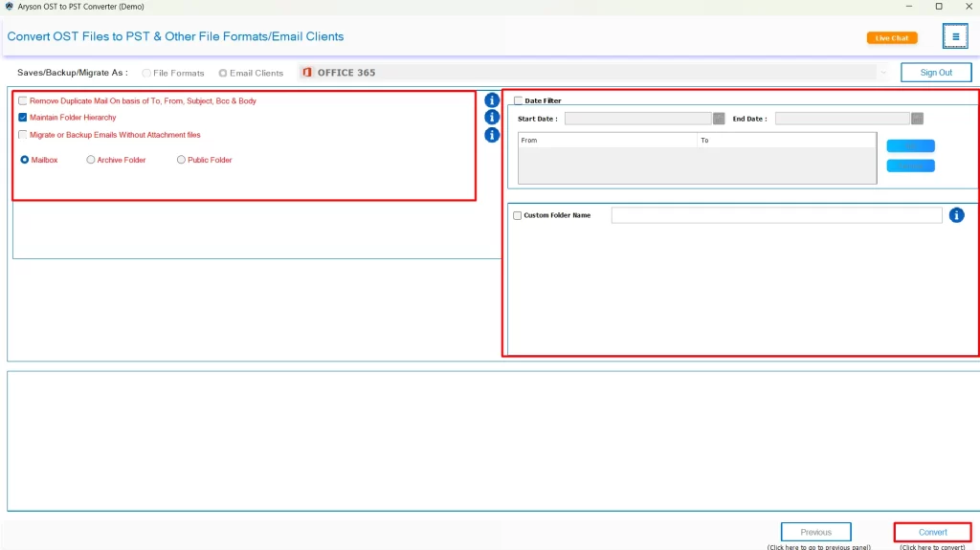Screen dimensions: 980x550
Task: Open Live Chat support
Action: (x=892, y=38)
